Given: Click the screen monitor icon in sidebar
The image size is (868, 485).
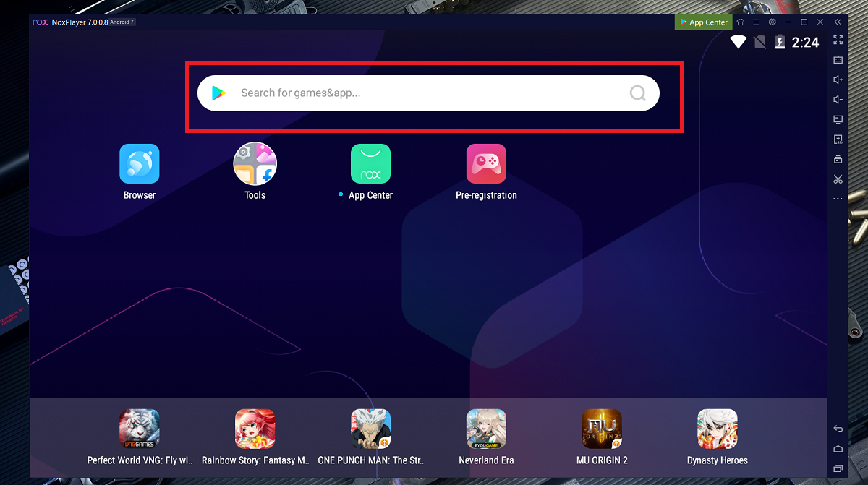Looking at the screenshot, I should click(838, 119).
